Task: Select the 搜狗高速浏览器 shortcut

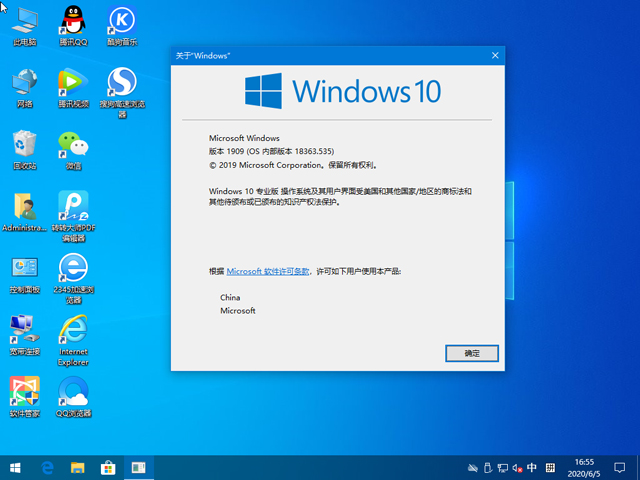Action: (122, 93)
